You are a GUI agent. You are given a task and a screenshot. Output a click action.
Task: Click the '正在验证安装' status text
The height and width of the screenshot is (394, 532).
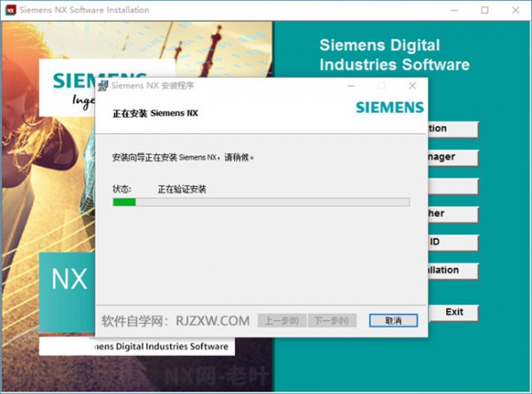182,189
